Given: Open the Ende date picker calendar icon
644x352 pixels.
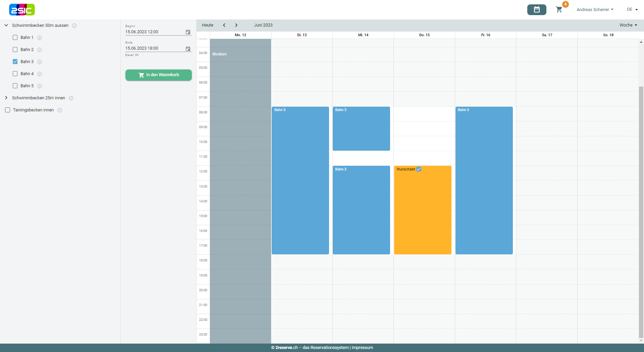Looking at the screenshot, I should coord(188,49).
